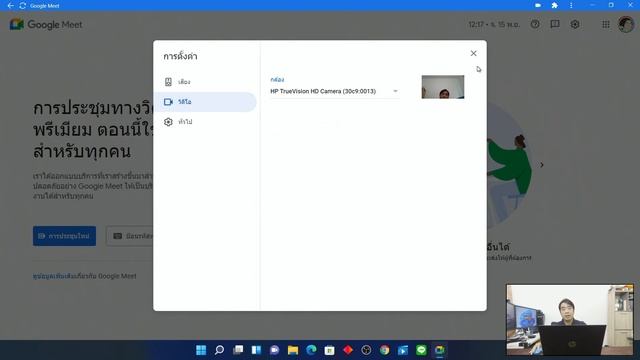Click the camera preview thumbnail in settings
The height and width of the screenshot is (360, 640).
click(x=442, y=87)
